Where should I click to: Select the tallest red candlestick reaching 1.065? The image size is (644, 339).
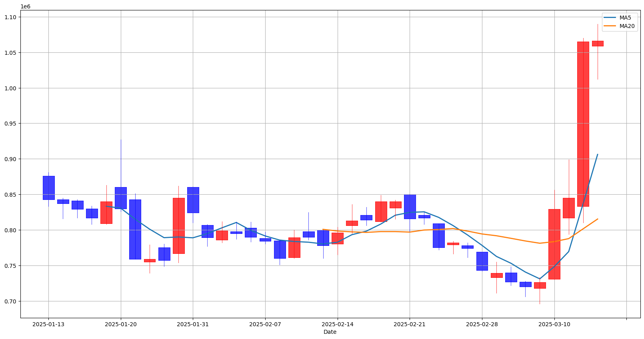tap(583, 124)
